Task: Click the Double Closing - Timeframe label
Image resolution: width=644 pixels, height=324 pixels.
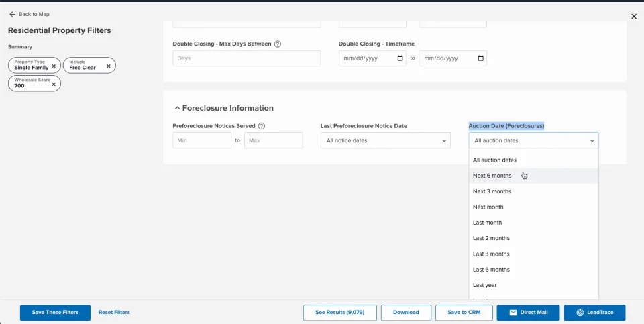Action: pyautogui.click(x=376, y=44)
